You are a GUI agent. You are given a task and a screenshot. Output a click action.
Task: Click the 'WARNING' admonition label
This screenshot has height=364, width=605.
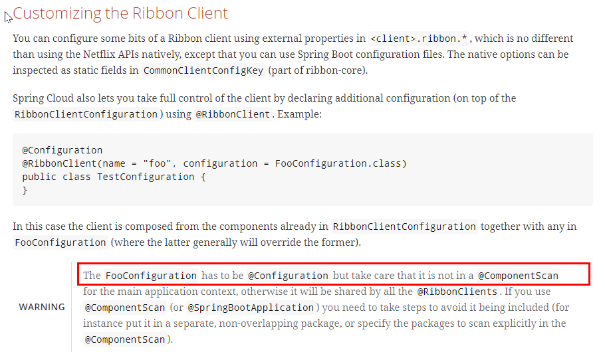pyautogui.click(x=42, y=307)
